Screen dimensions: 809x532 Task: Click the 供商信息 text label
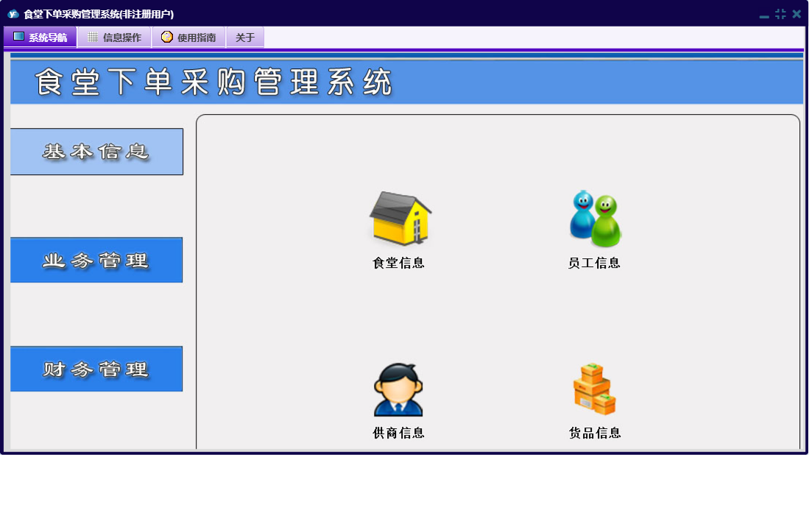click(x=398, y=433)
